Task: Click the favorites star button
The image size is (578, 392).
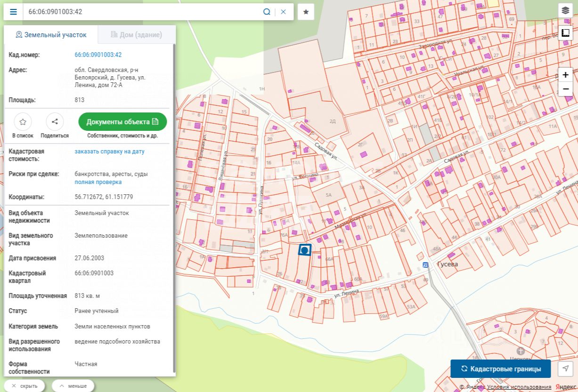Action: (306, 12)
